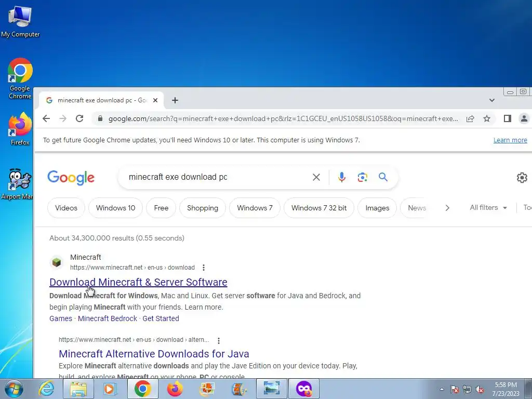Open options for Alternative Downloads result
Image resolution: width=532 pixels, height=399 pixels.
tap(219, 340)
